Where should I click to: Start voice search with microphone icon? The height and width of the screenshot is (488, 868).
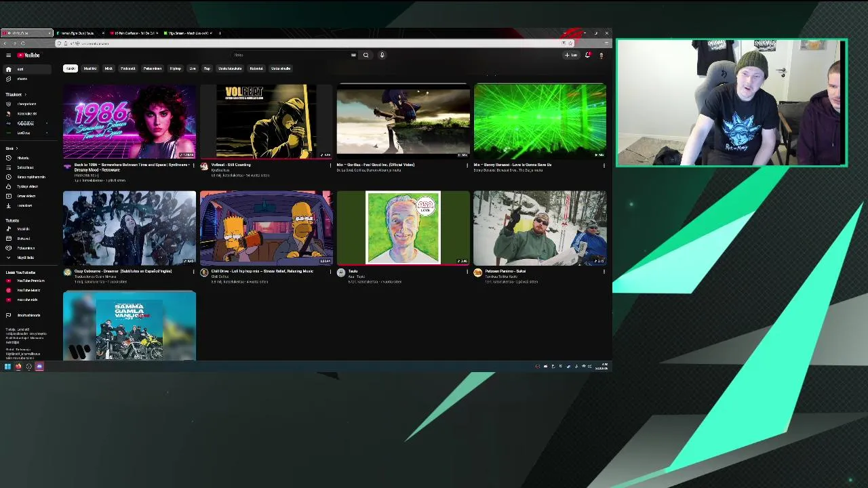[382, 56]
